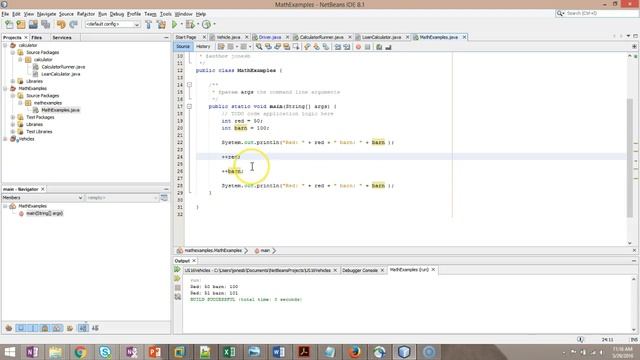Image resolution: width=640 pixels, height=360 pixels.
Task: Select LoanCalculator.java in Projects tree
Action: point(60,74)
